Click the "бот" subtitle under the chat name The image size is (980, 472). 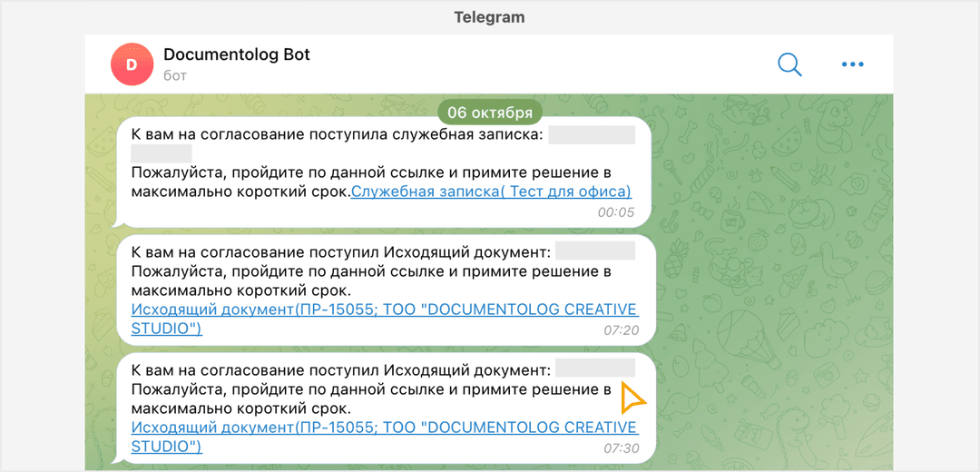tap(174, 75)
